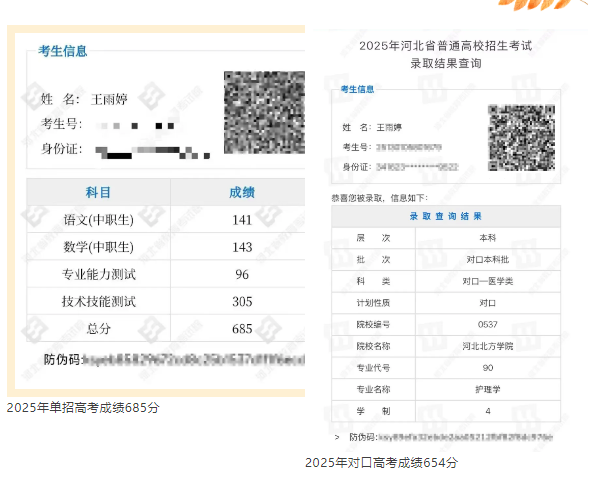Image resolution: width=606 pixels, height=478 pixels.
Task: Click the 2025年河北省普通高校招生考试 heading
Action: [445, 46]
